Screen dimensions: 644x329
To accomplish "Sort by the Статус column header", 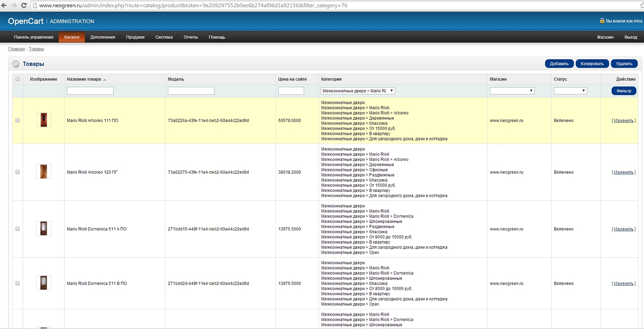I will click(560, 79).
